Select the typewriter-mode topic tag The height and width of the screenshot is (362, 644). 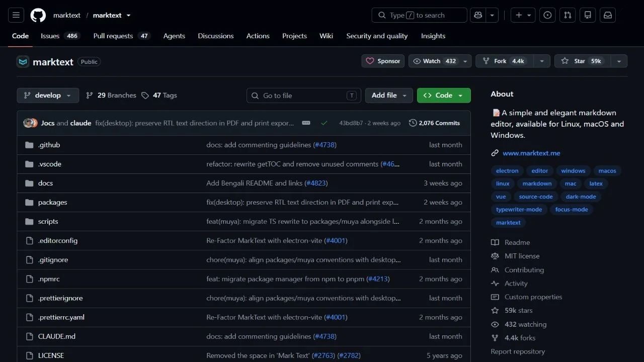519,210
